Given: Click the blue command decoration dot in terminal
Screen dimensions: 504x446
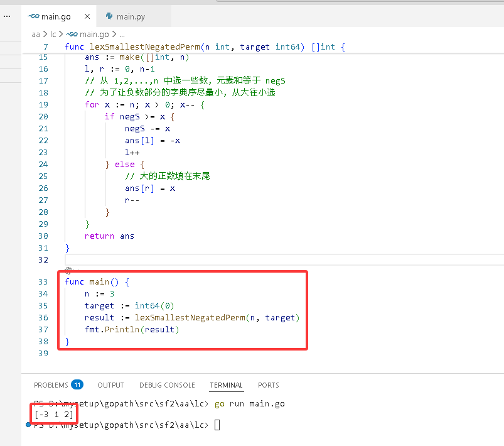Looking at the screenshot, I should 28,425.
